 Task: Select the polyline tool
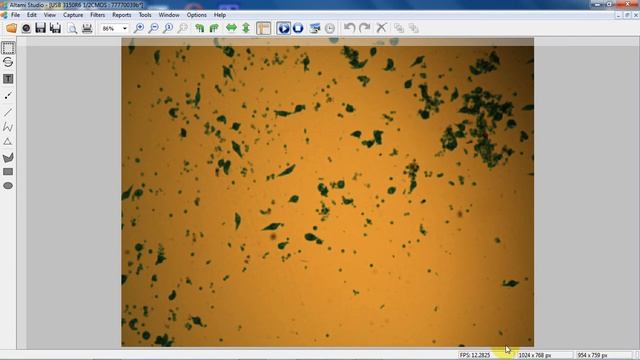(8, 127)
